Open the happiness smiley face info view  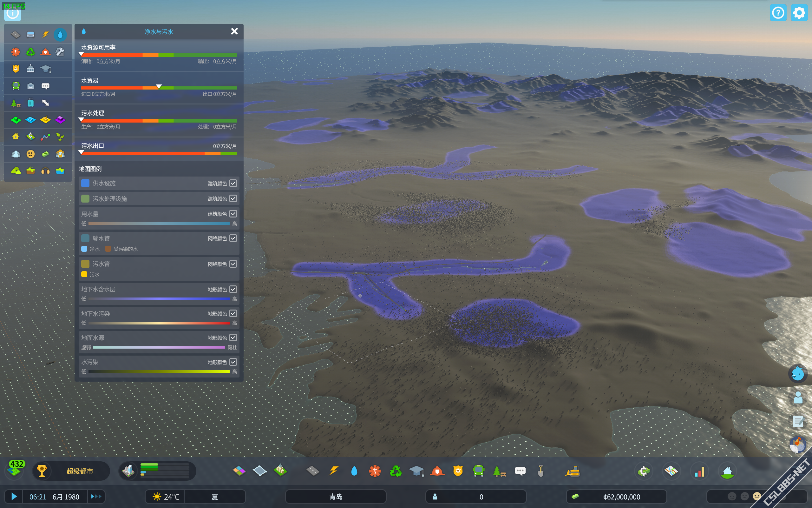coord(30,154)
